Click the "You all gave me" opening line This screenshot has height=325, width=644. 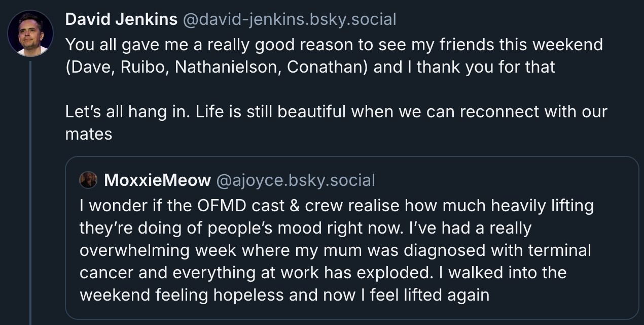[124, 45]
